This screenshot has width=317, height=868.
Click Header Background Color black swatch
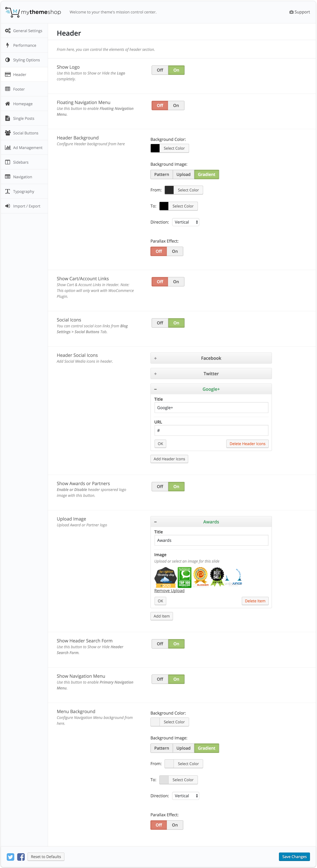pyautogui.click(x=155, y=148)
